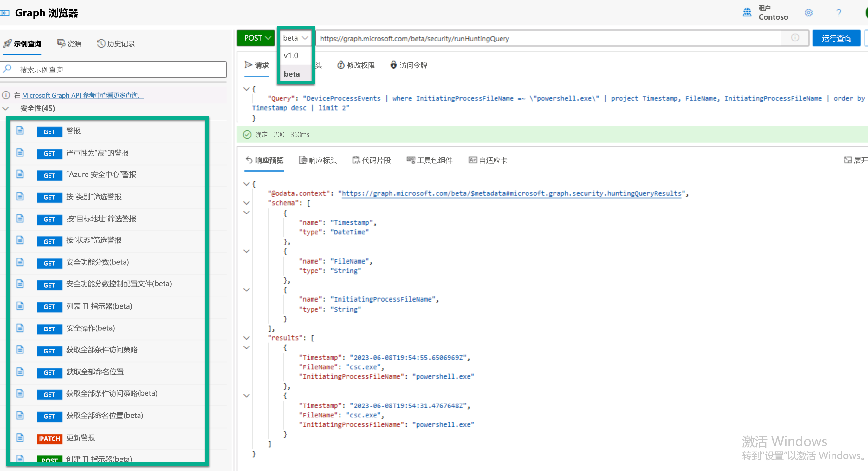Click the request URL input field
The height and width of the screenshot is (471, 868).
(x=562, y=38)
